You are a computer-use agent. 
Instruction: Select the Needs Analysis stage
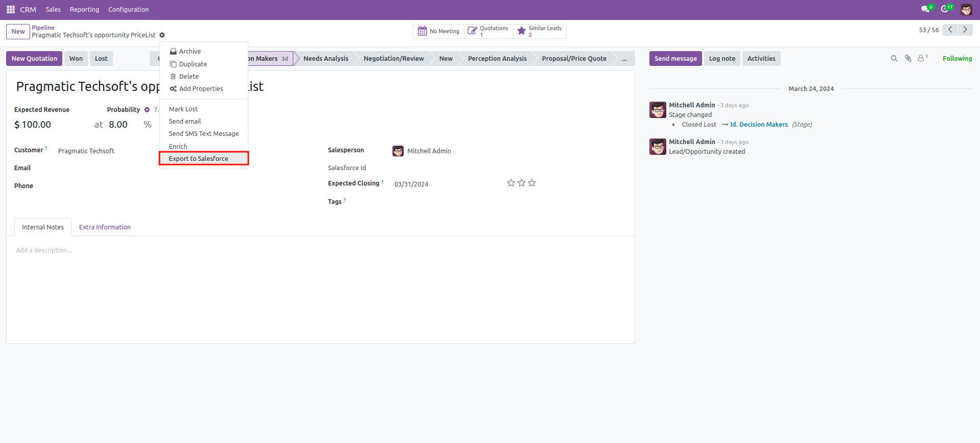click(325, 59)
